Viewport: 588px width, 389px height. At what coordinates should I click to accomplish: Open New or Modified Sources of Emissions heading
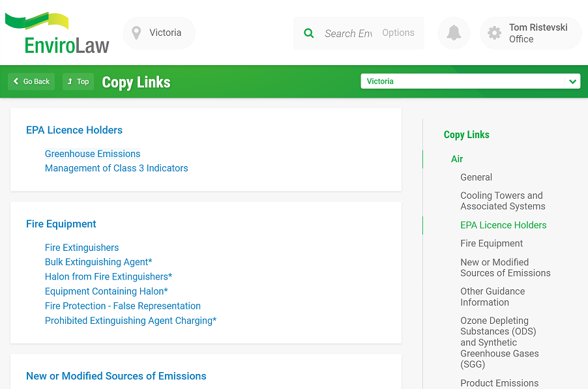pyautogui.click(x=116, y=376)
